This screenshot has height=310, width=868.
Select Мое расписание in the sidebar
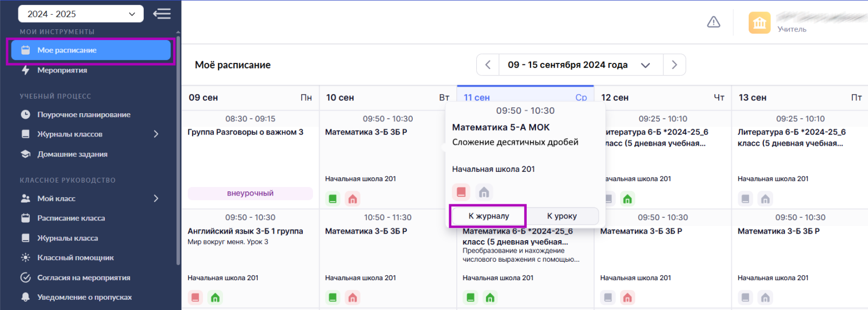tap(91, 50)
